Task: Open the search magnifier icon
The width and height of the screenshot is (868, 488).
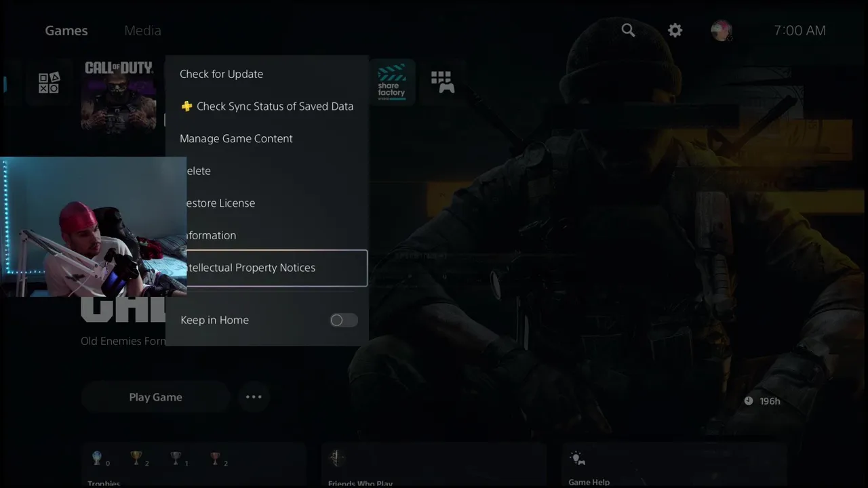Action: 628,30
